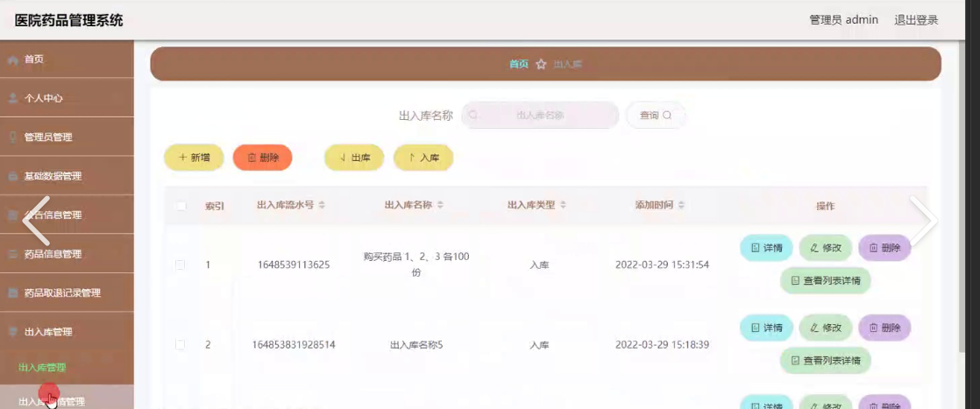980x409 pixels.
Task: Click the home icon beside 首页 in sidebar
Action: click(x=13, y=60)
